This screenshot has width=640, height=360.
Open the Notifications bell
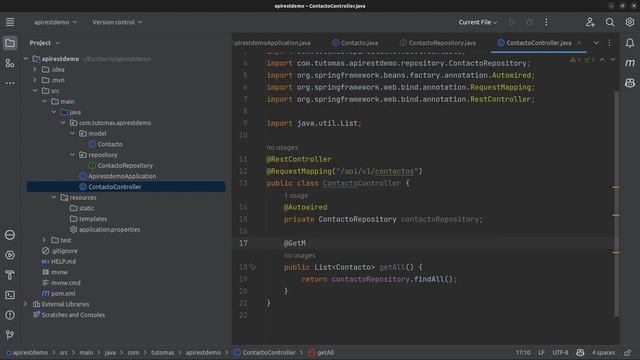[x=630, y=43]
